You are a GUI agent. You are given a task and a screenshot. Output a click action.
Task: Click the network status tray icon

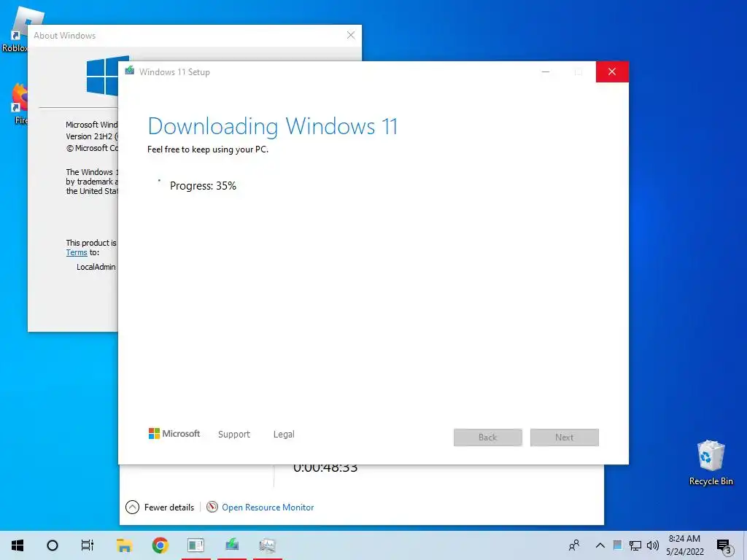click(635, 545)
